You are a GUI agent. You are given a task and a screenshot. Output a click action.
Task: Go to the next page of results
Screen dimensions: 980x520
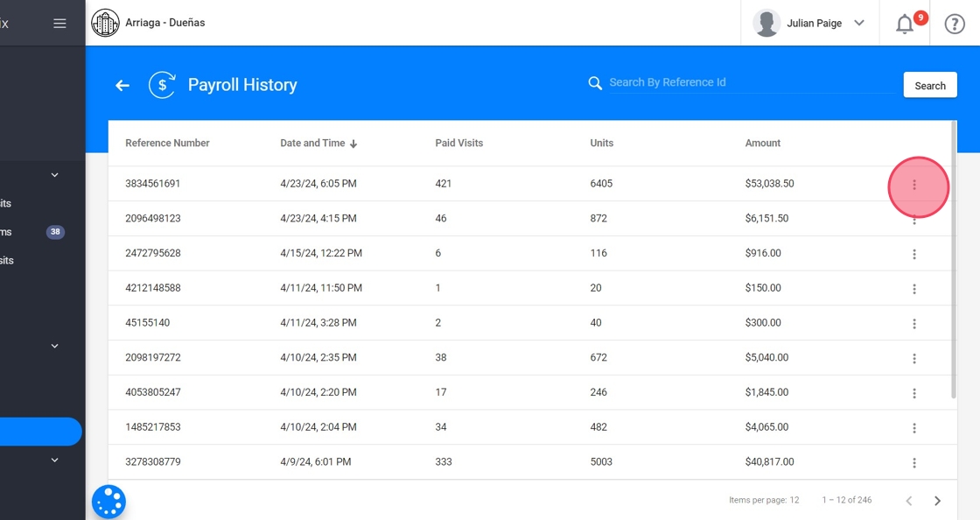937,501
